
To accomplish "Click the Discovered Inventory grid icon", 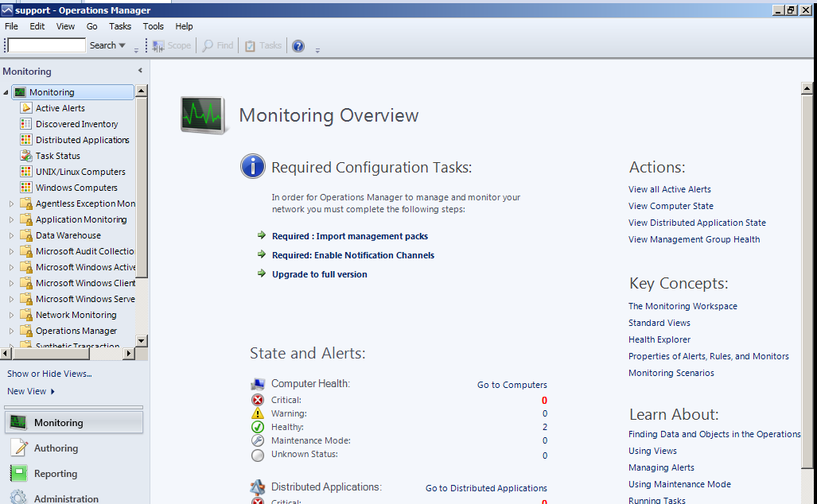I will [x=25, y=124].
